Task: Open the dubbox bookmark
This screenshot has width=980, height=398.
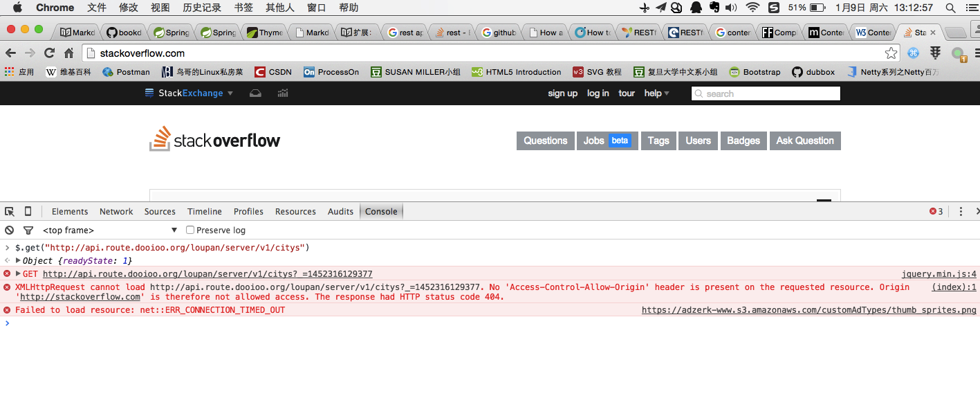Action: 813,71
